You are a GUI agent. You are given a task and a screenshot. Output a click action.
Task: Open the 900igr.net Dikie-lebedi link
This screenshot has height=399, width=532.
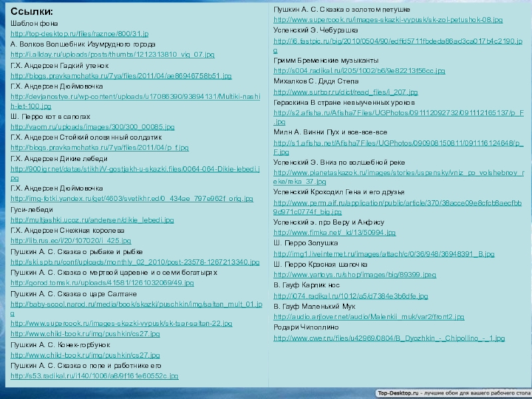tap(136, 174)
